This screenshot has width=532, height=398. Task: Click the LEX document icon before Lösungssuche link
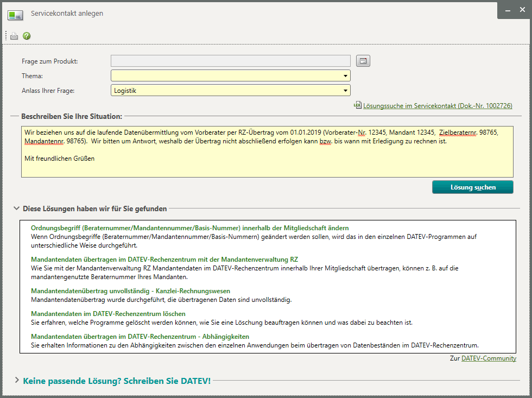[358, 105]
